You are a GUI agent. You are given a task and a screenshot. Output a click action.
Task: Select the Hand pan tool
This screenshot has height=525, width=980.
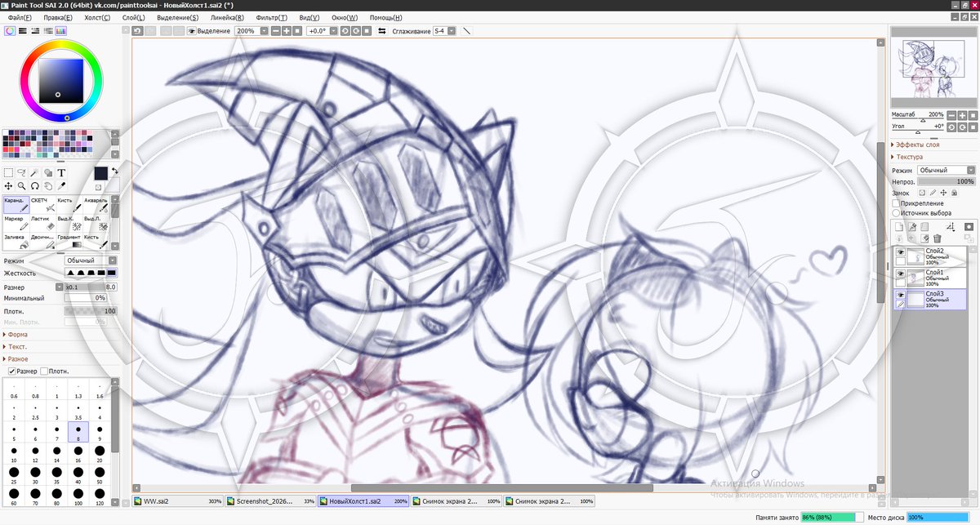pyautogui.click(x=47, y=185)
